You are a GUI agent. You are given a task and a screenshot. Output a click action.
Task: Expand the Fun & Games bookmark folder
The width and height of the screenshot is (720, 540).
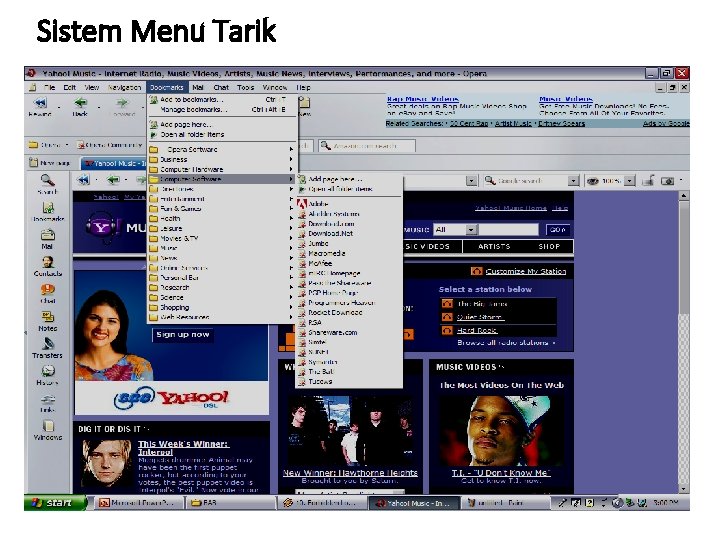click(220, 208)
